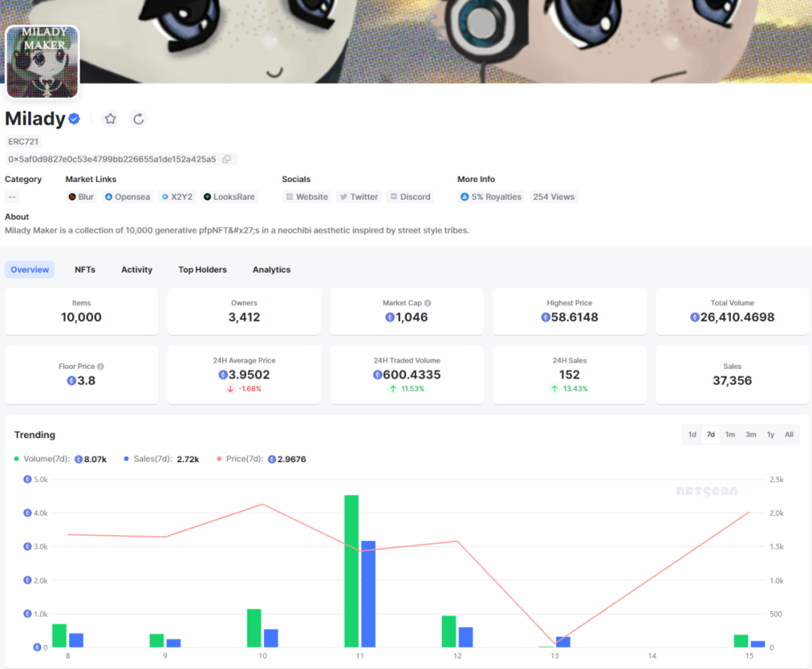Click the blue sales bar for day 11
Screen dimensions: 812x669
(x=368, y=594)
